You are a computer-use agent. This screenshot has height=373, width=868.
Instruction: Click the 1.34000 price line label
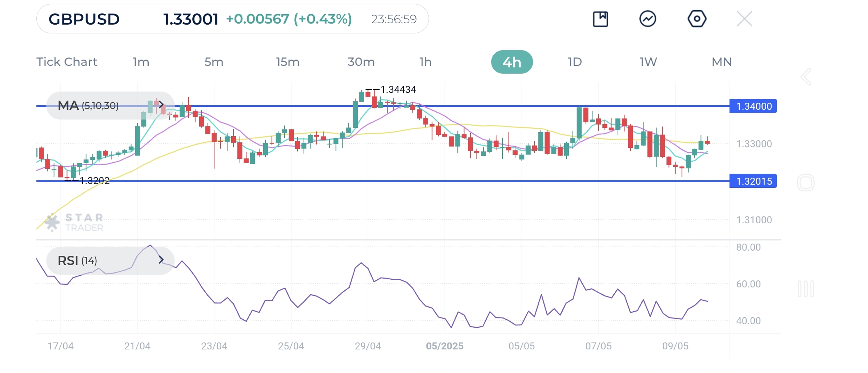pos(753,106)
